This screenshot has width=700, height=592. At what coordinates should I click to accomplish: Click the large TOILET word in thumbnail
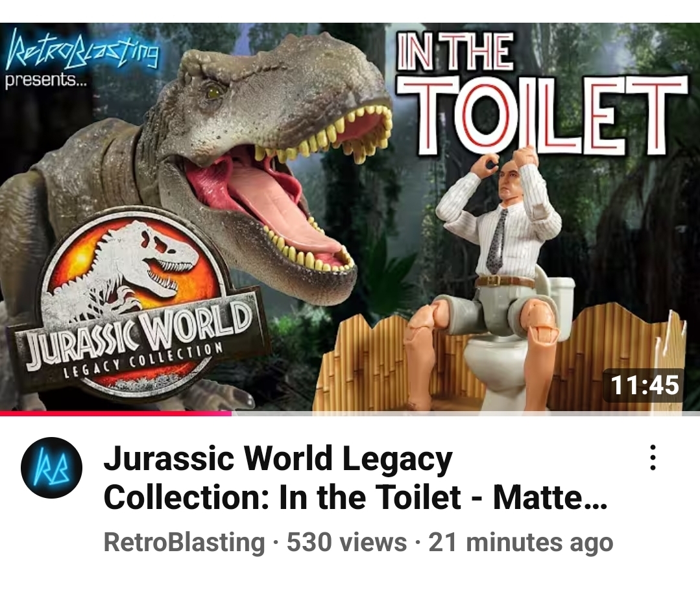pos(542,115)
